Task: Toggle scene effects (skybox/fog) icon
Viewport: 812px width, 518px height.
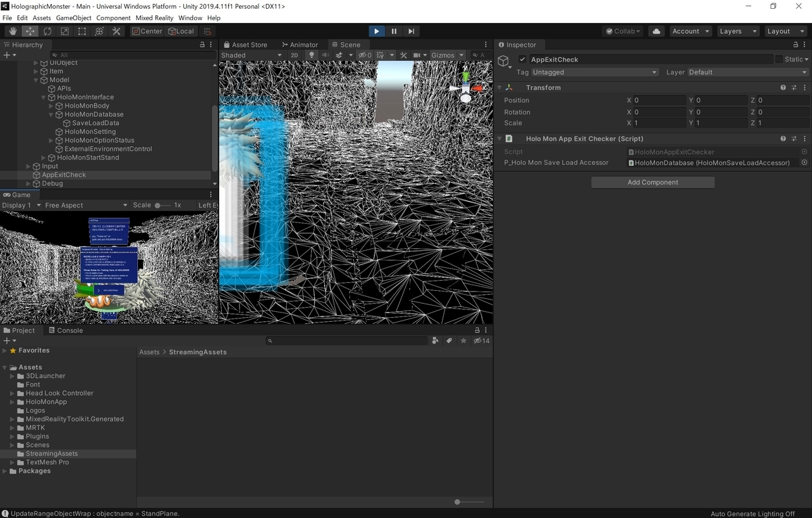Action: point(340,55)
